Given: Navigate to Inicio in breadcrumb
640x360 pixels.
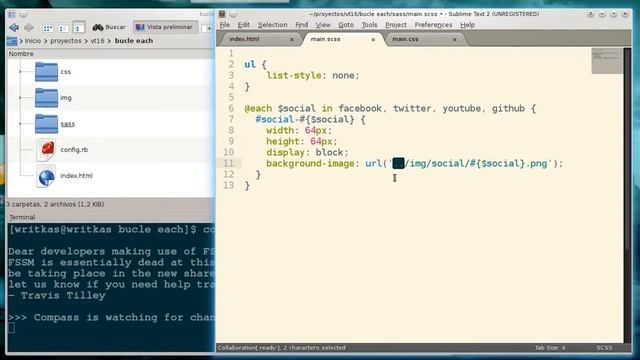Looking at the screenshot, I should [33, 41].
